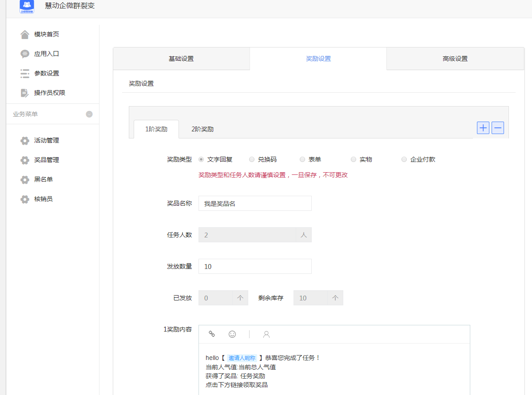Insert a link using the chain icon
Viewport: 532px width, 395px height.
pos(212,334)
